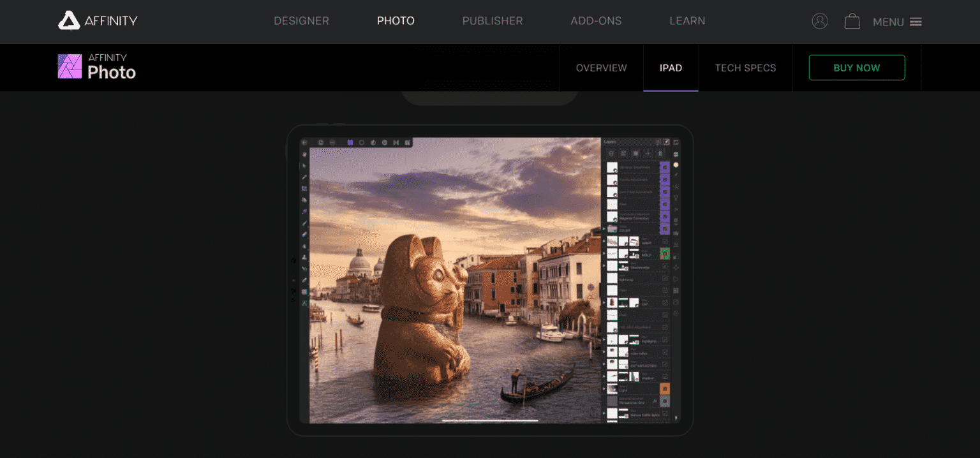This screenshot has width=980, height=458.
Task: Expand the Shadow-ship group layer
Action: click(x=604, y=265)
